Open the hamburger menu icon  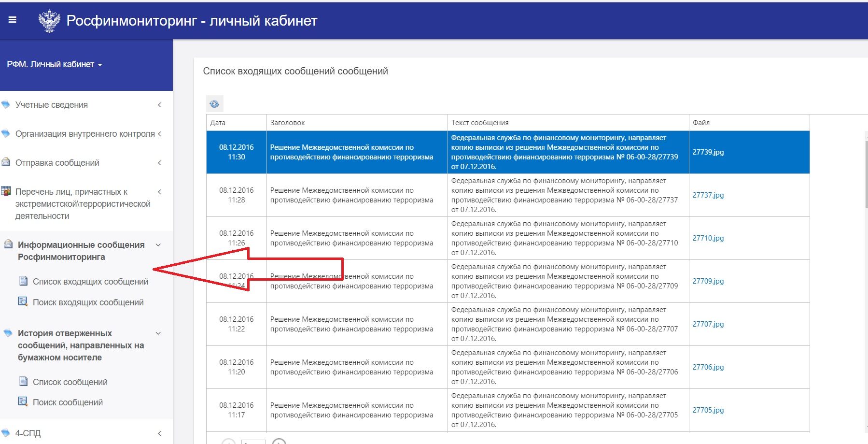coord(13,20)
